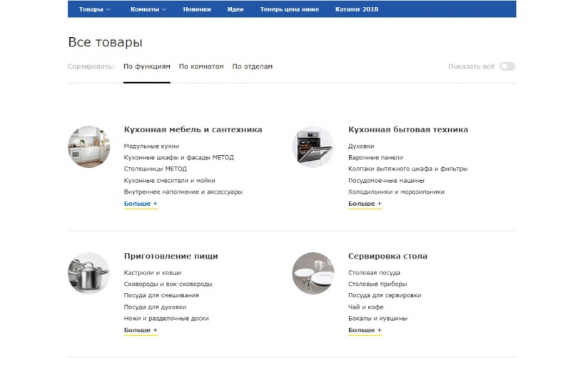The width and height of the screenshot is (588, 368).
Task: Open Новинки in the navigation bar
Action: click(197, 9)
